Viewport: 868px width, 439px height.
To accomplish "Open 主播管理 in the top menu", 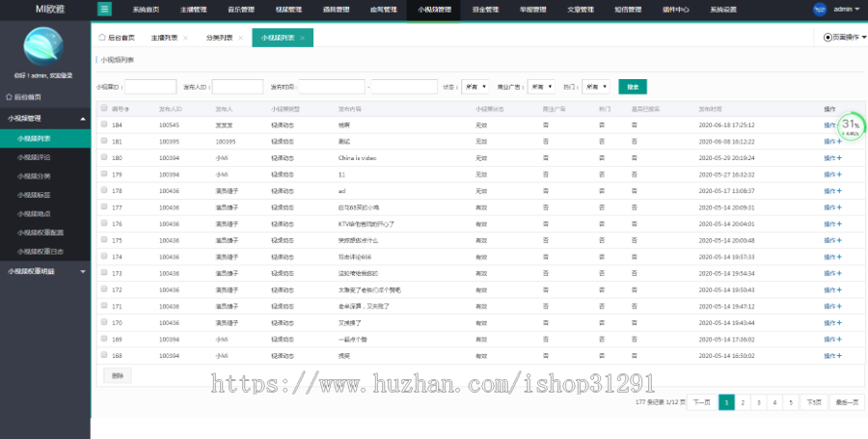I will pos(193,10).
